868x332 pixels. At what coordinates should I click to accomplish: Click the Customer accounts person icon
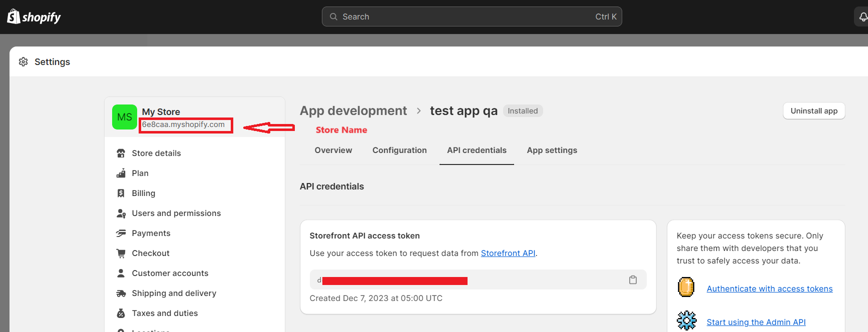[121, 273]
